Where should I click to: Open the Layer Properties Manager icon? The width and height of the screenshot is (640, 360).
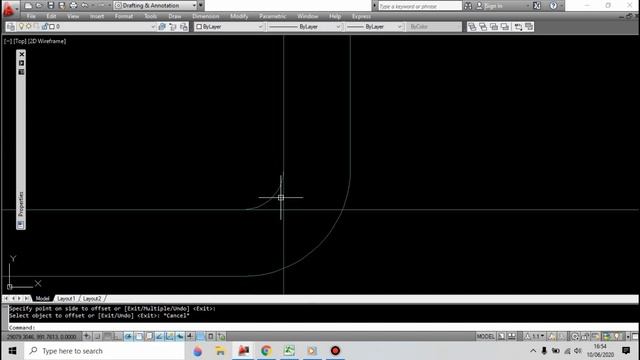(11, 27)
